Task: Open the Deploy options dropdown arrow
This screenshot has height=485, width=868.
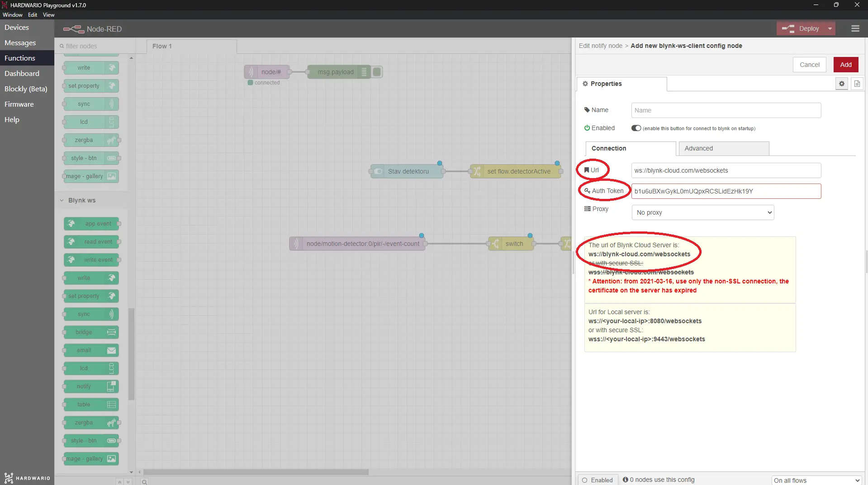Action: coord(830,28)
